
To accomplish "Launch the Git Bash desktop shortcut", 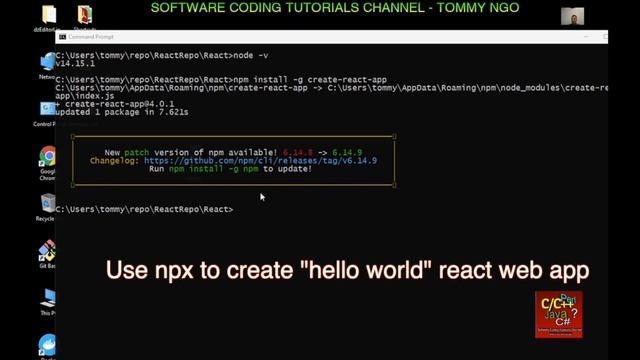I will pyautogui.click(x=47, y=250).
